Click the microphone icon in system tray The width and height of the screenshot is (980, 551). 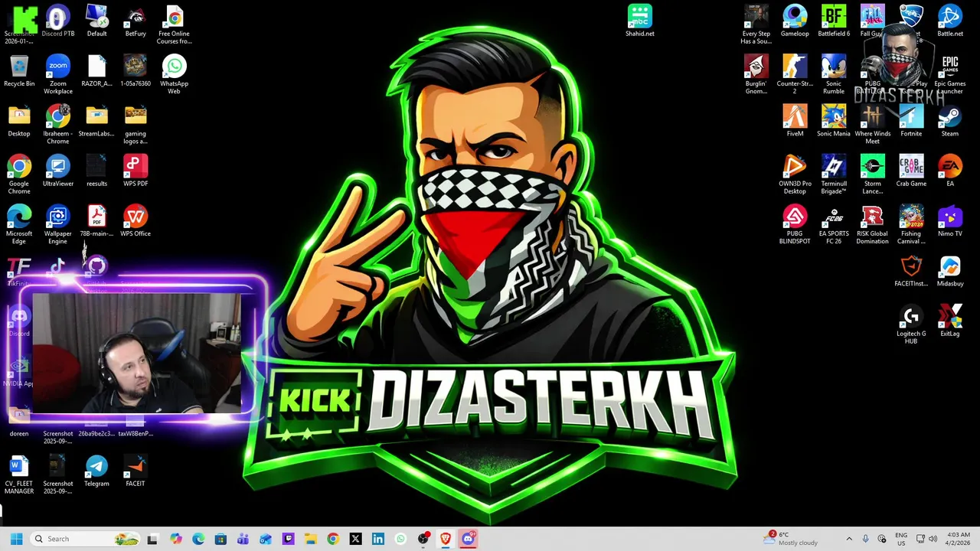click(x=865, y=539)
